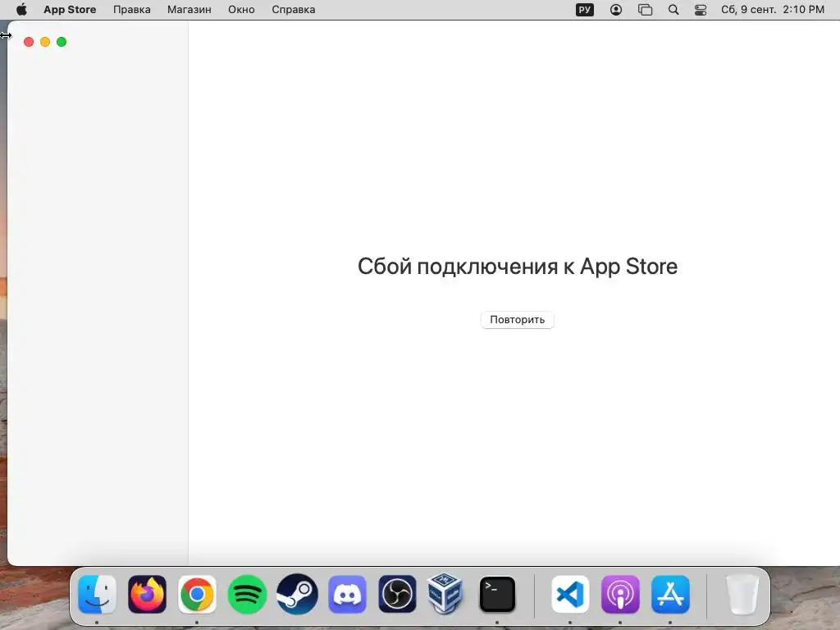Image resolution: width=840 pixels, height=630 pixels.
Task: Open Discord from the Dock
Action: click(347, 594)
